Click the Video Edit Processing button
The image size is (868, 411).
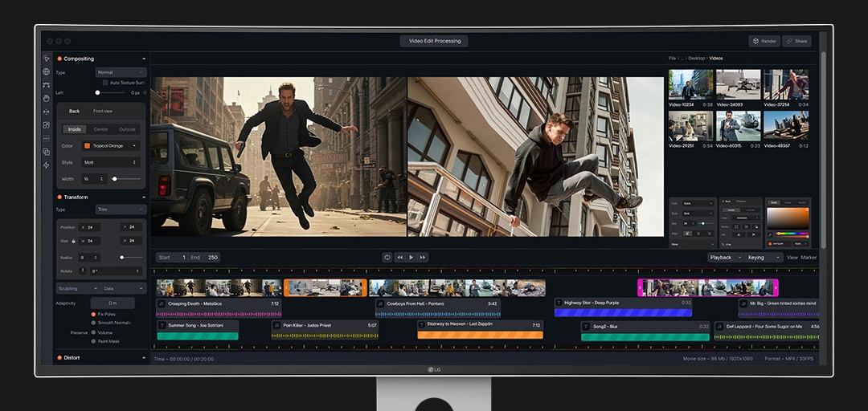[x=434, y=41]
